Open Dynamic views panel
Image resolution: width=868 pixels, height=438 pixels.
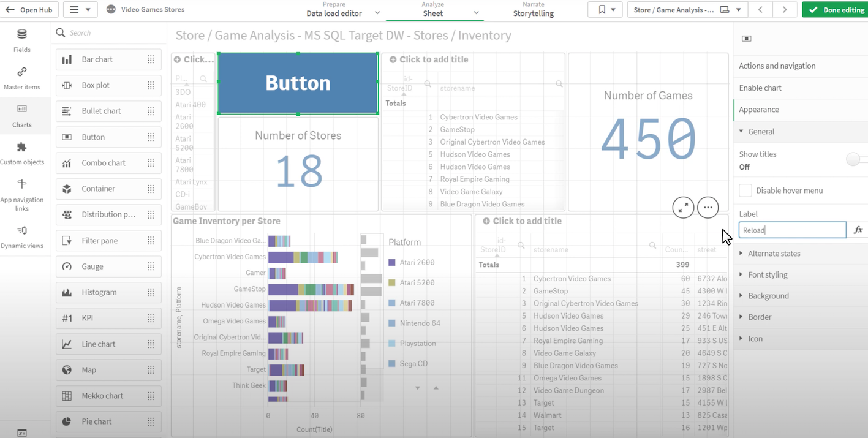(23, 237)
